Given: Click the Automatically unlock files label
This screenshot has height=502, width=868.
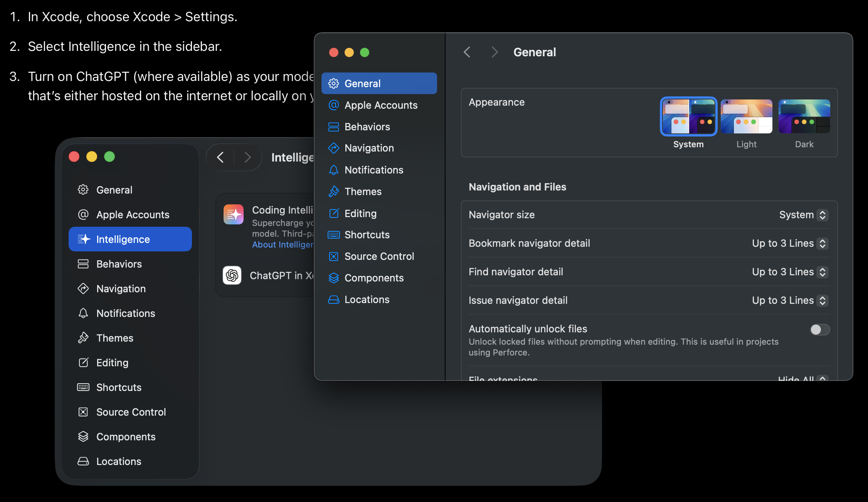Looking at the screenshot, I should [x=528, y=329].
